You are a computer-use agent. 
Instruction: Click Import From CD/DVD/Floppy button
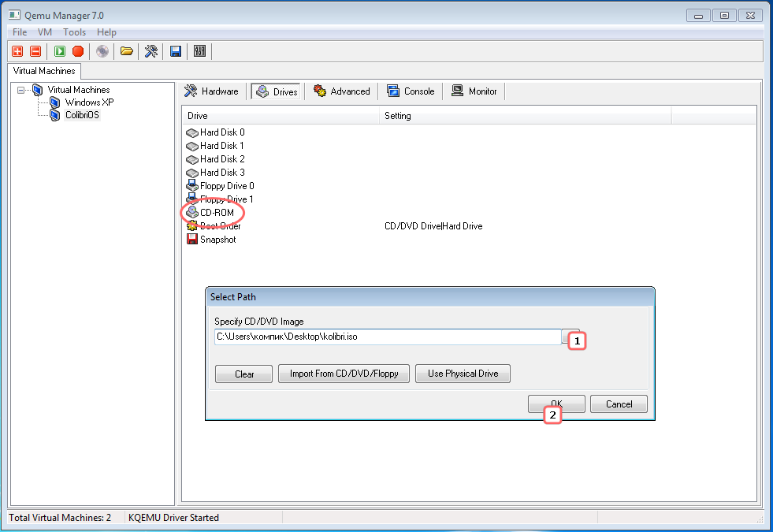344,374
